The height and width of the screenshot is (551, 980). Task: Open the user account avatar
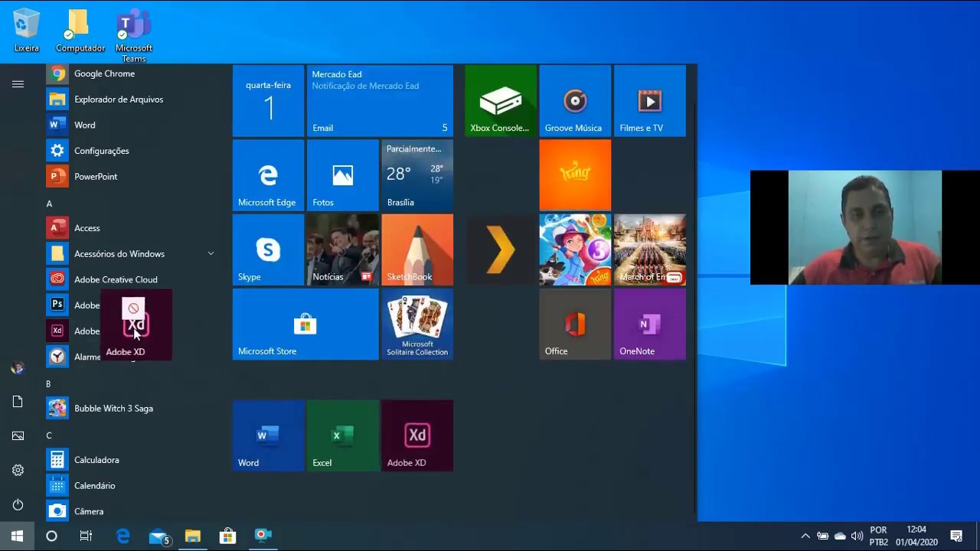coord(18,368)
